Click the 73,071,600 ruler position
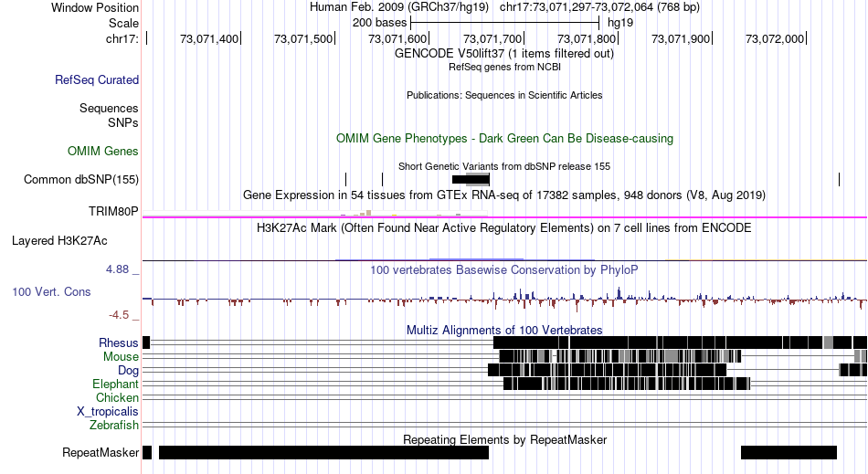868x474 pixels. click(x=397, y=38)
